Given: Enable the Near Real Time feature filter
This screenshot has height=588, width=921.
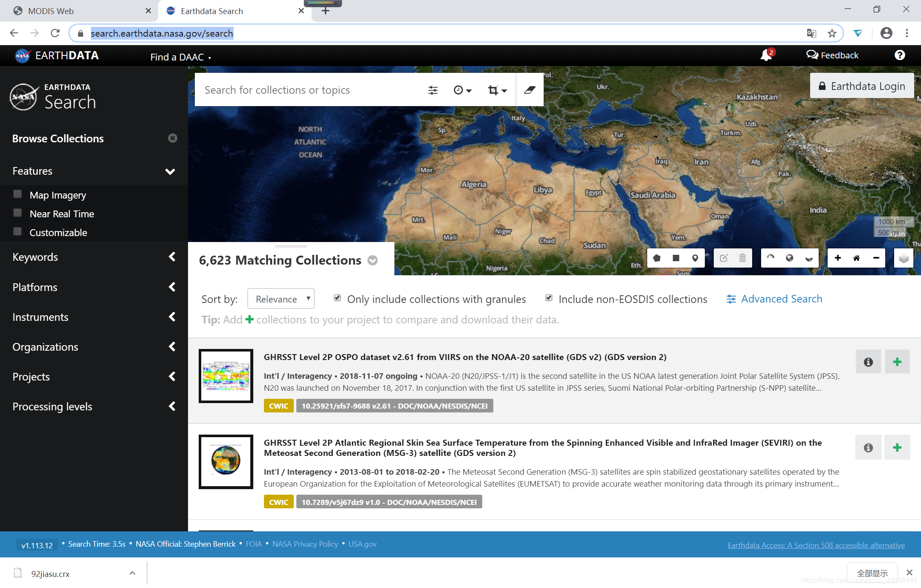Looking at the screenshot, I should coord(17,213).
